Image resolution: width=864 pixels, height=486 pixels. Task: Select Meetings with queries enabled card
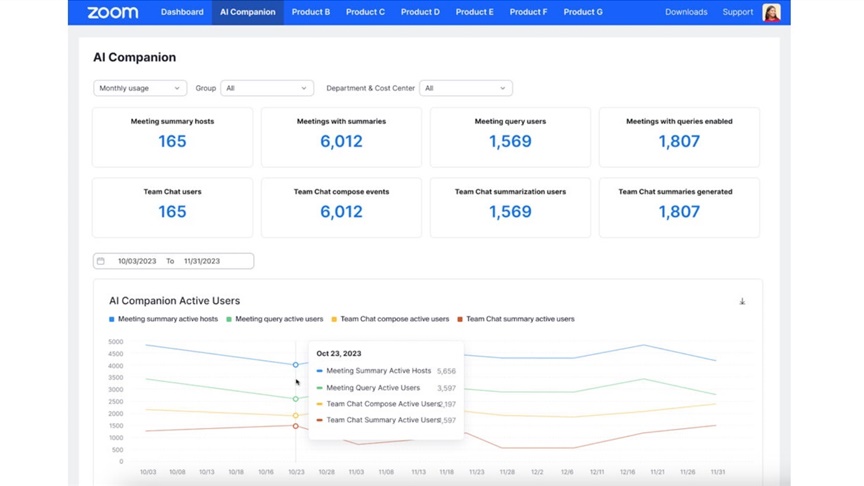pyautogui.click(x=679, y=137)
